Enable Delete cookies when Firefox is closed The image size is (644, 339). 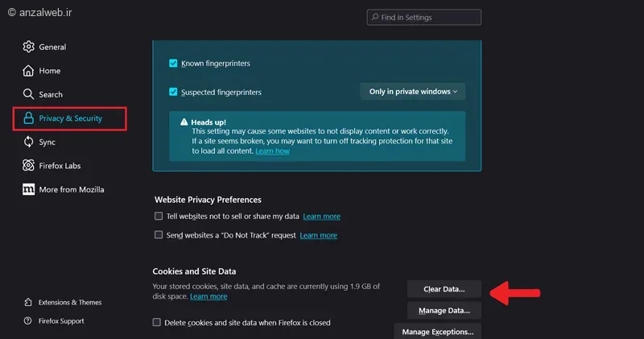coord(158,323)
